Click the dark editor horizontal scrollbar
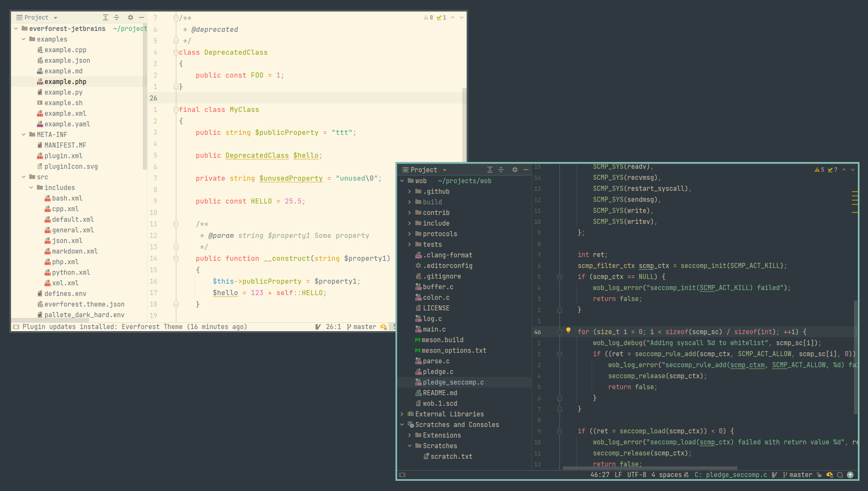 [650, 468]
